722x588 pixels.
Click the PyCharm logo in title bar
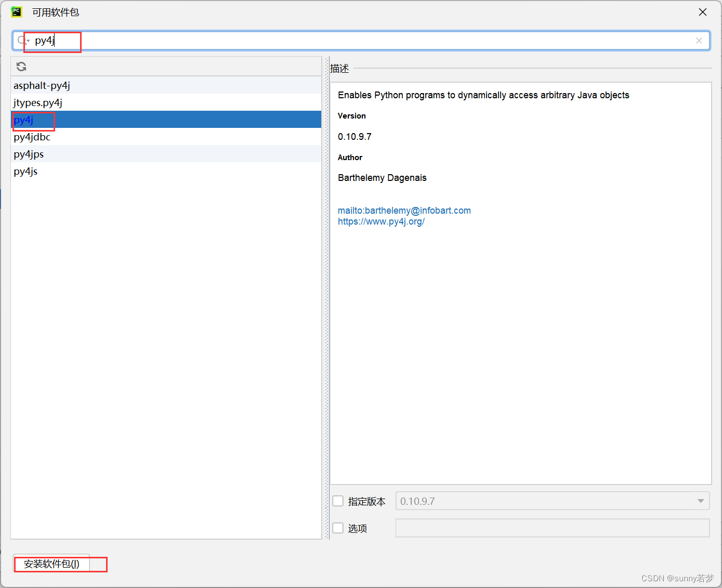point(17,12)
